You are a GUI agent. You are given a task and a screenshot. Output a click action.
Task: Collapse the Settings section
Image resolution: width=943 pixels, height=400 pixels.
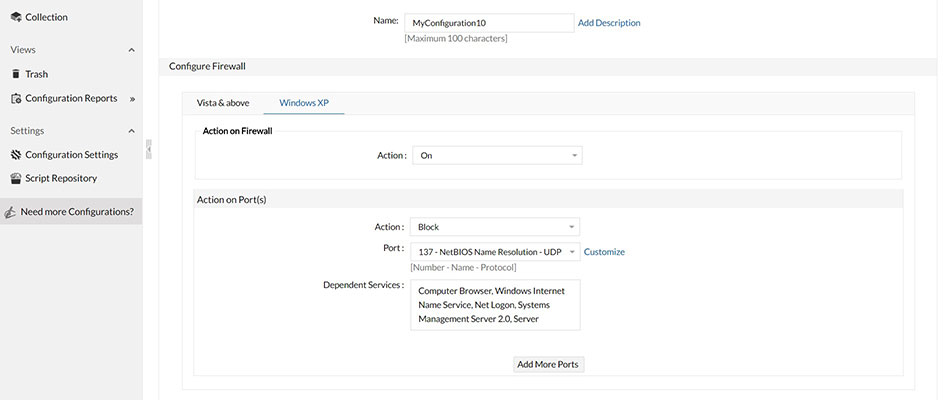[x=131, y=131]
